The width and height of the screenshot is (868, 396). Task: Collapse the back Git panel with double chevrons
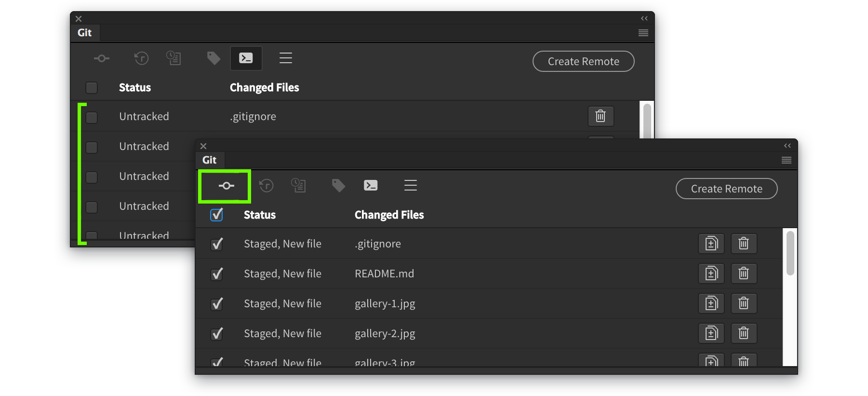644,18
